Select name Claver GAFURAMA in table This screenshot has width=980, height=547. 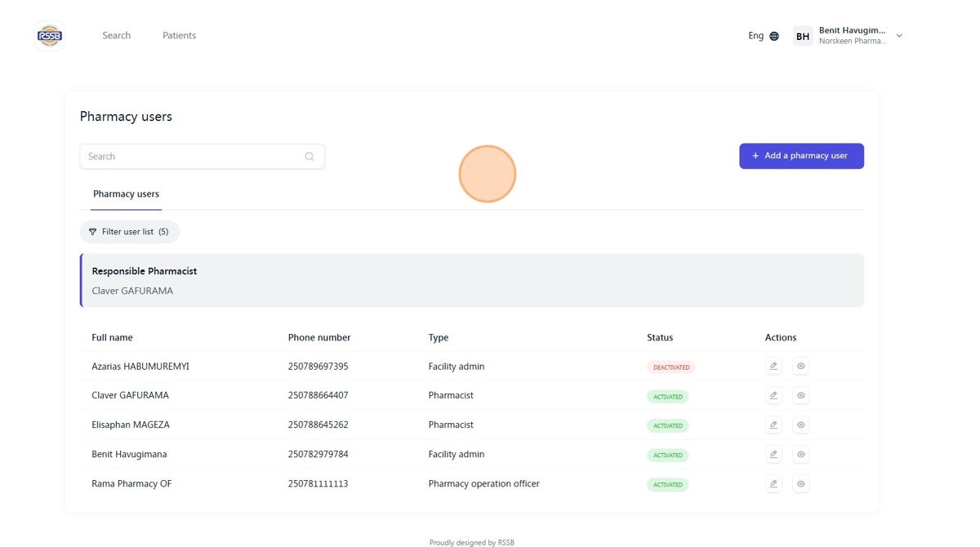(x=130, y=395)
